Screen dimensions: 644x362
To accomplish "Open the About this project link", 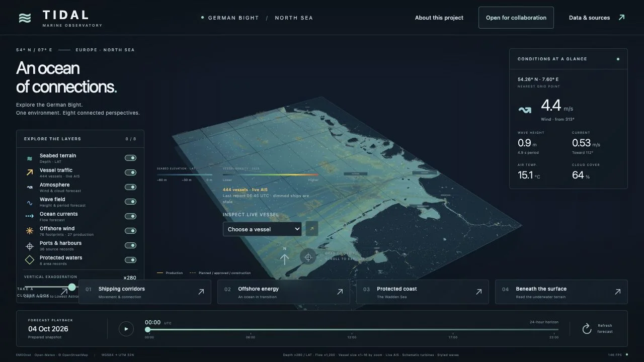I will [439, 18].
